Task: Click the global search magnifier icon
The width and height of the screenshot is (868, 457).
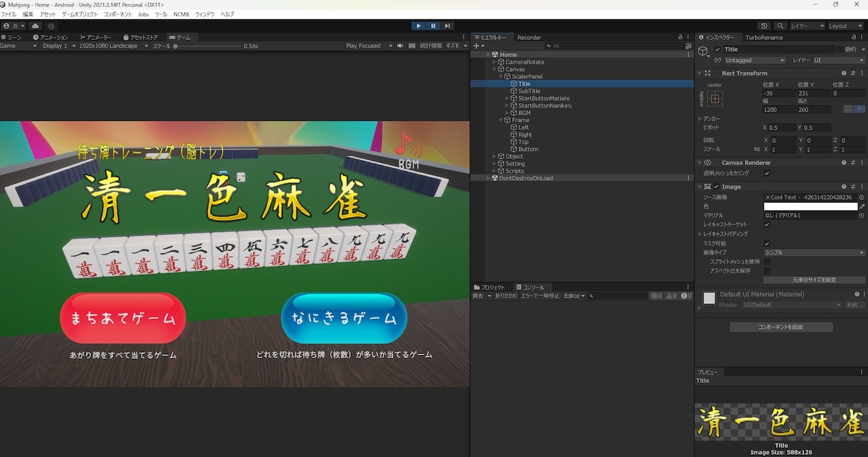Action: tap(780, 26)
